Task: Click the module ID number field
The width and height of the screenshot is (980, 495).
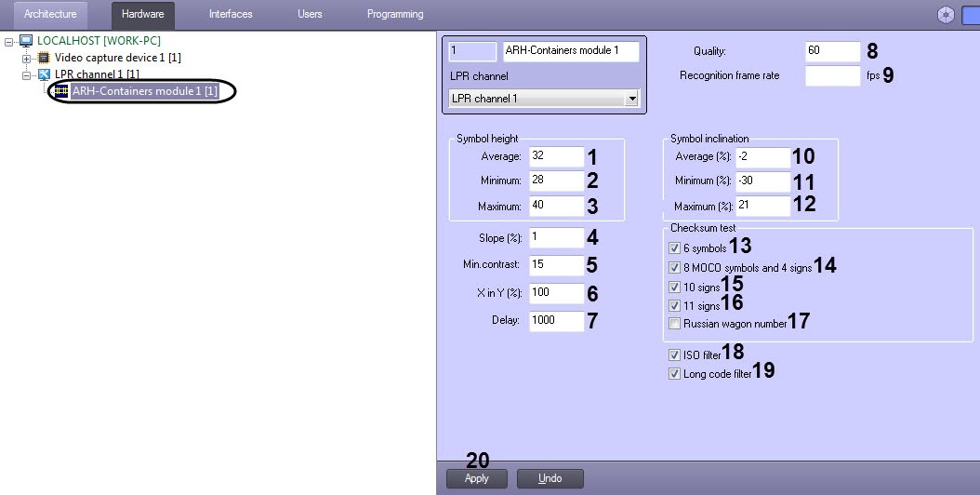Action: pos(472,51)
